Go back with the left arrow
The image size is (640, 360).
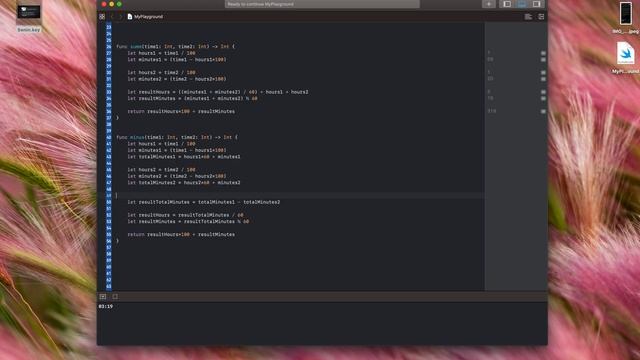(x=112, y=17)
